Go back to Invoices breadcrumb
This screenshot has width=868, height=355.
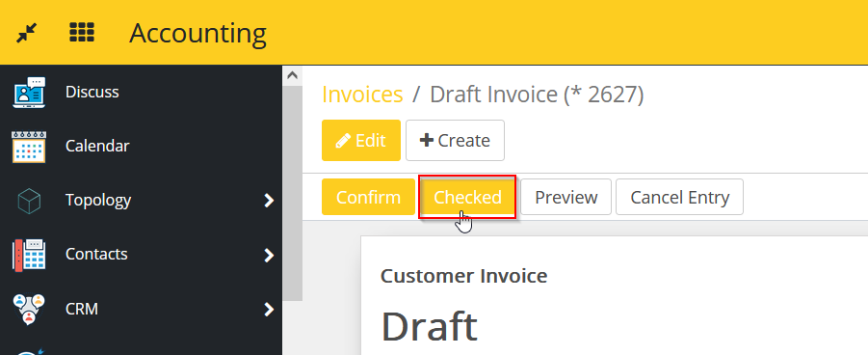tap(362, 95)
